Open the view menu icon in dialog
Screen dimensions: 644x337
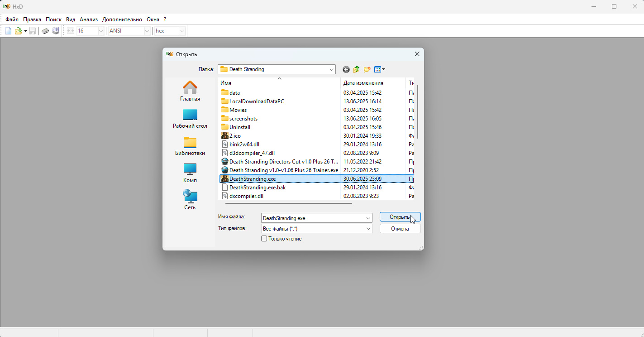tap(380, 69)
